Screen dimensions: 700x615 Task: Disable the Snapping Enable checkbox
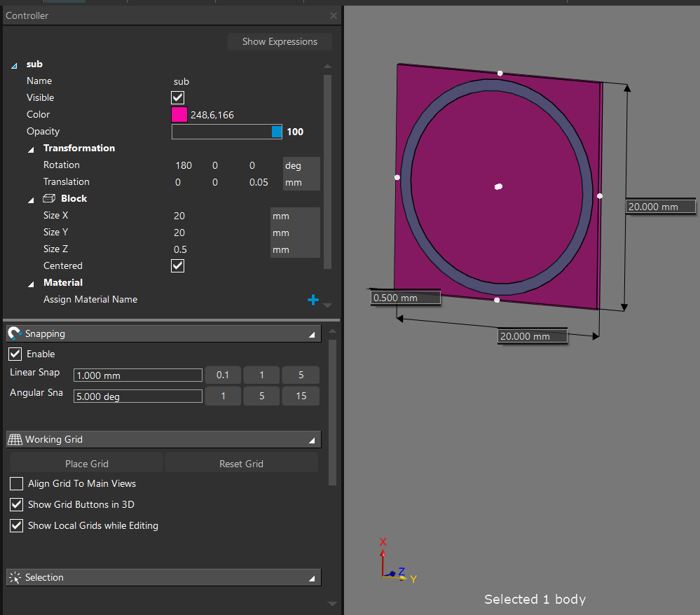(15, 354)
